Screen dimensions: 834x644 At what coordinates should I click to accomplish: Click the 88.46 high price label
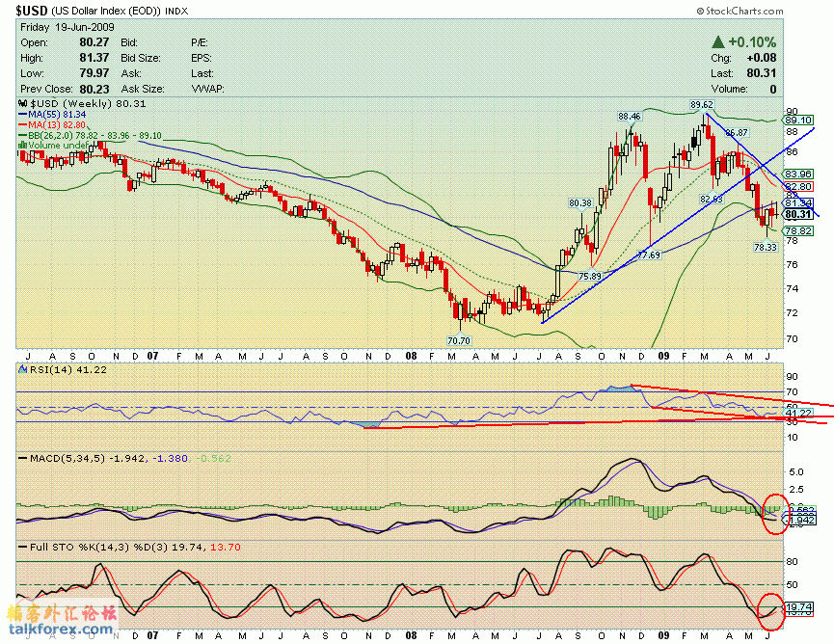click(x=630, y=116)
